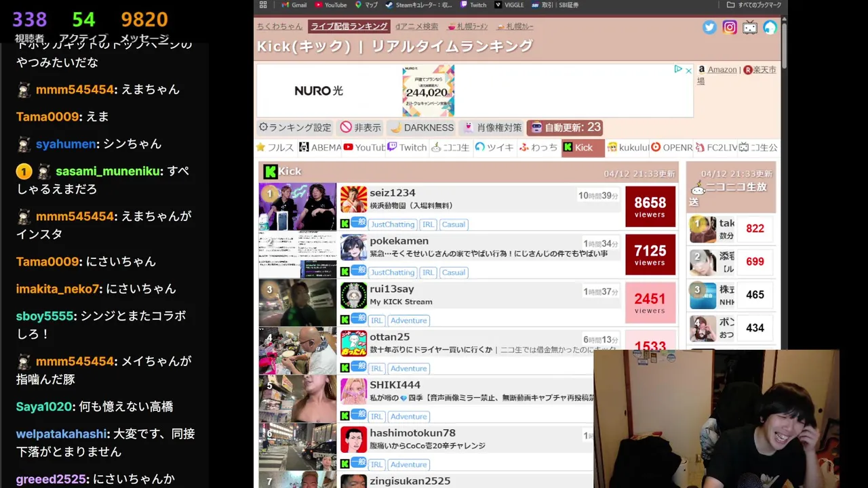The image size is (868, 488).
Task: Toggle 自動更新 auto refresh
Action: point(565,127)
